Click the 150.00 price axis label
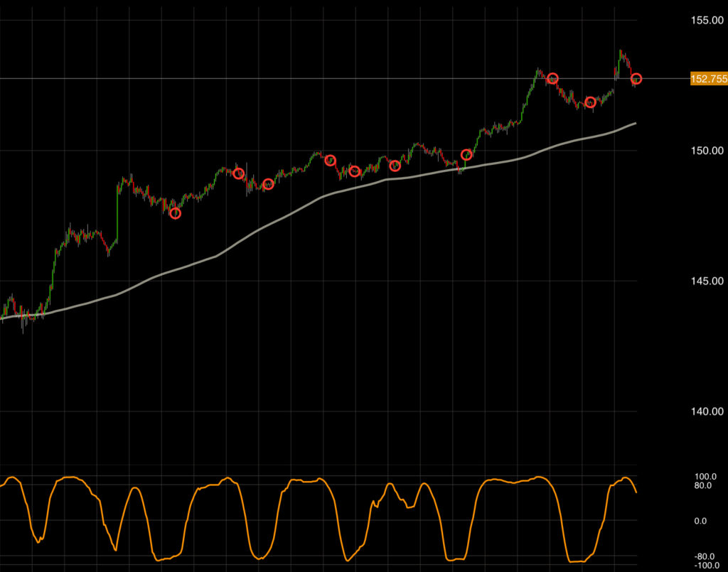The height and width of the screenshot is (572, 728). tap(706, 151)
